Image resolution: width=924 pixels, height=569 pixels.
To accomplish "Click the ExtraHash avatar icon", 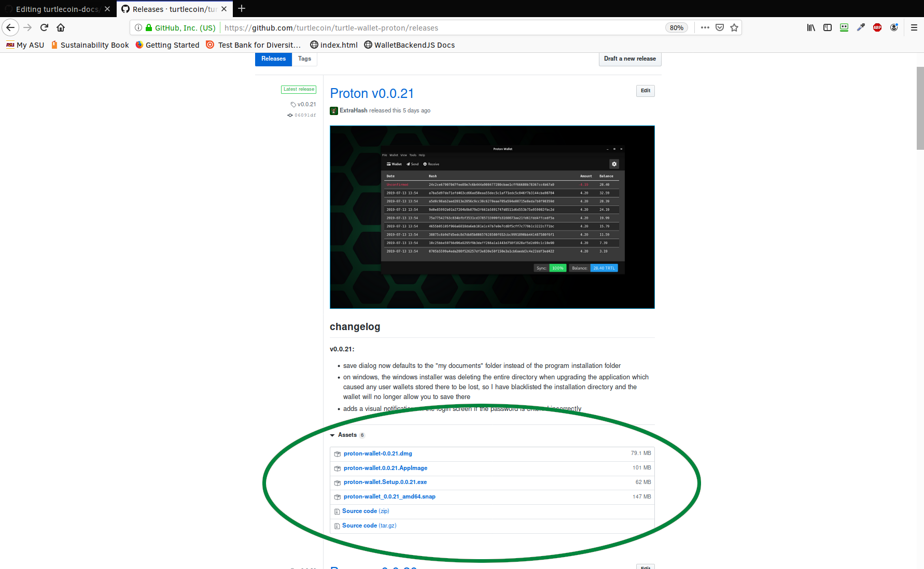I will pos(334,111).
